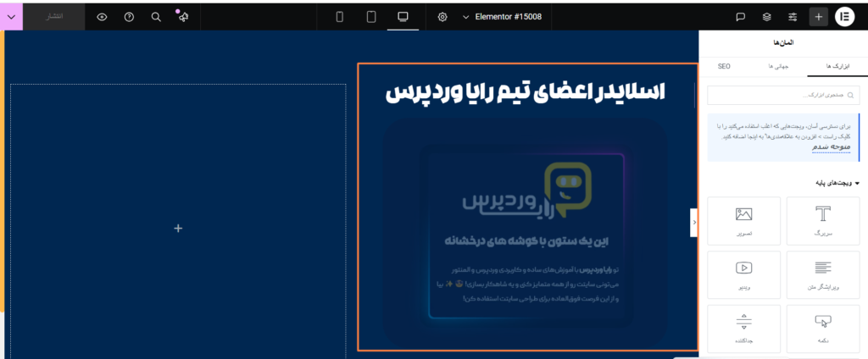Viewport: 868px width, 359px height.
Task: Collapse the widgets panel with side arrow
Action: 694,223
